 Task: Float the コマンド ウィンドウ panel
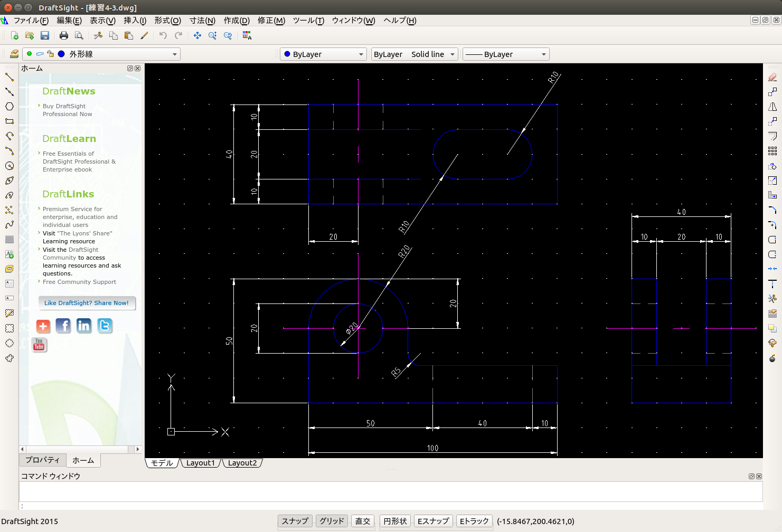coord(751,476)
